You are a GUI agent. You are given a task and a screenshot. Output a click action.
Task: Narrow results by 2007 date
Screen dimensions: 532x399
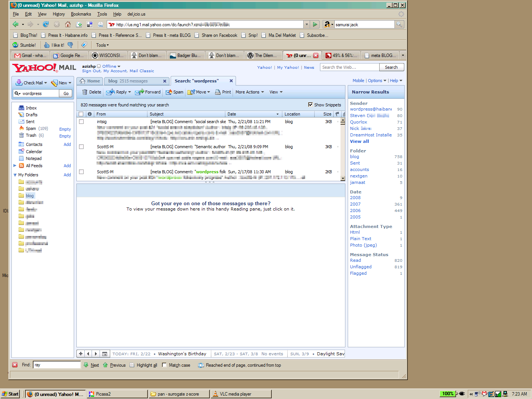pyautogui.click(x=355, y=204)
